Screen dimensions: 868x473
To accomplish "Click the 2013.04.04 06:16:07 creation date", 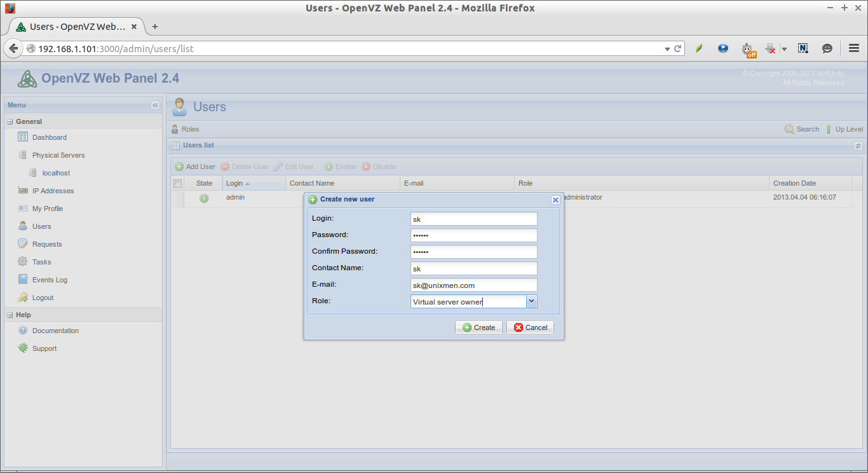I will pos(804,198).
